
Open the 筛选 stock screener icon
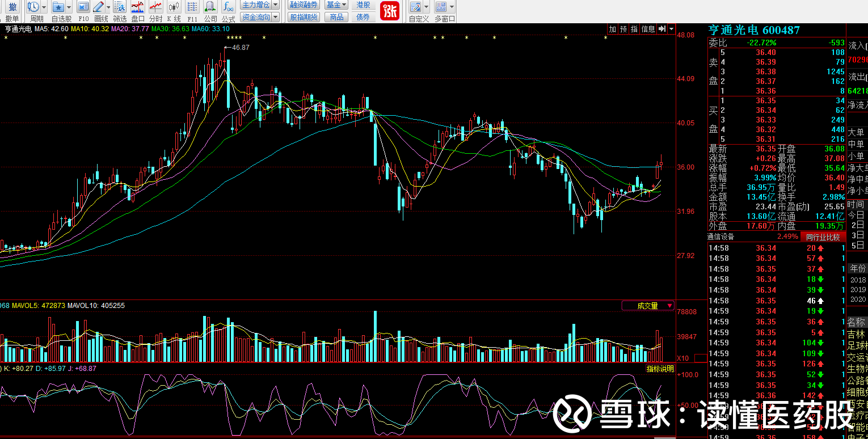point(120,7)
